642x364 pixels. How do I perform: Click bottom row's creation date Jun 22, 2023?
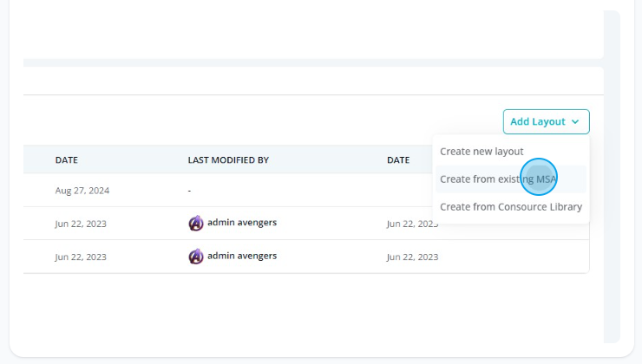[81, 257]
